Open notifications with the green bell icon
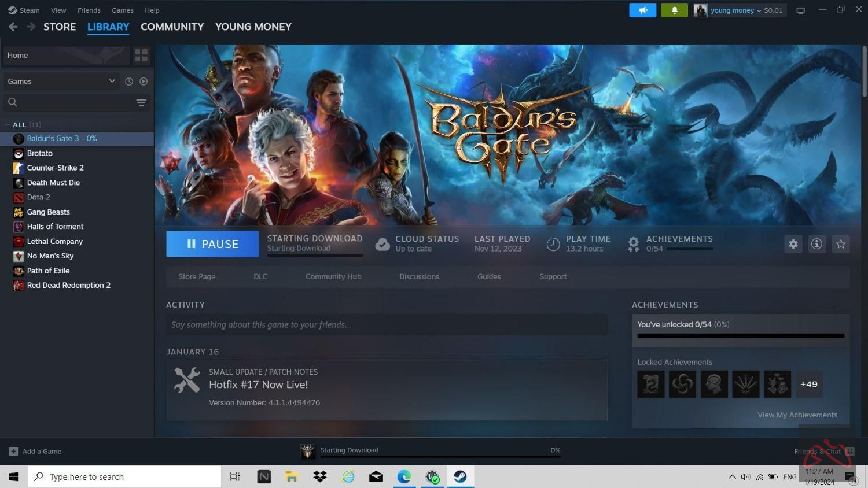Screen dimensions: 868x488 click(674, 10)
